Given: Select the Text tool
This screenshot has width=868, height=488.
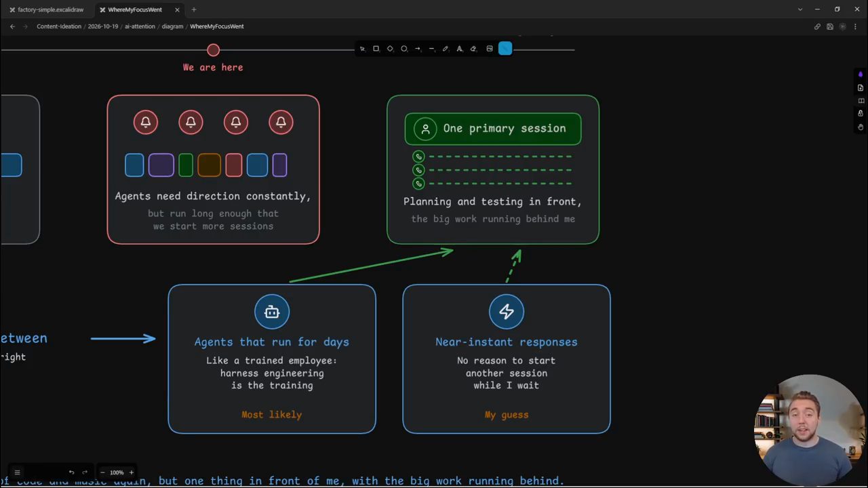Looking at the screenshot, I should tap(459, 49).
